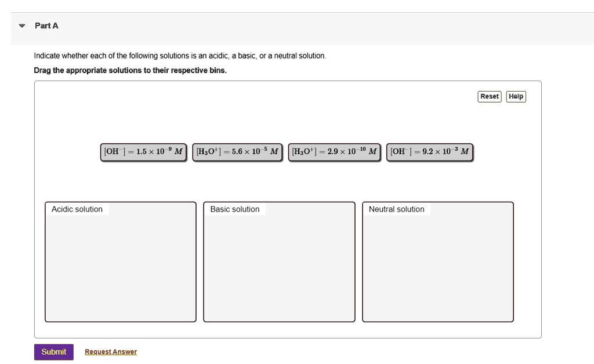
Task: Select the [OH-] = 9.2 × 10-3 M tile
Action: coord(430,151)
